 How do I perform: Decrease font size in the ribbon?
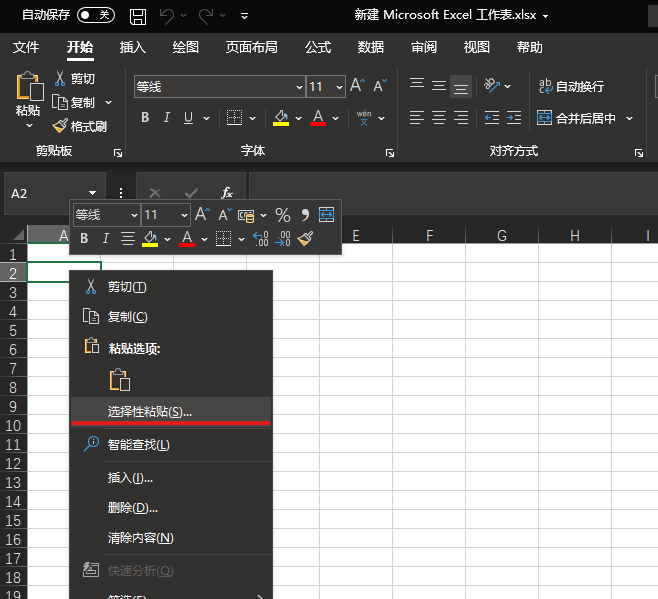(x=380, y=86)
